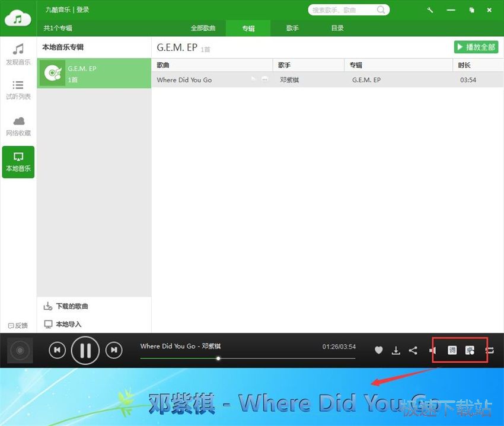Toggle the 词 lyrics panel
Viewport: 504px width, 426px height.
click(x=452, y=350)
